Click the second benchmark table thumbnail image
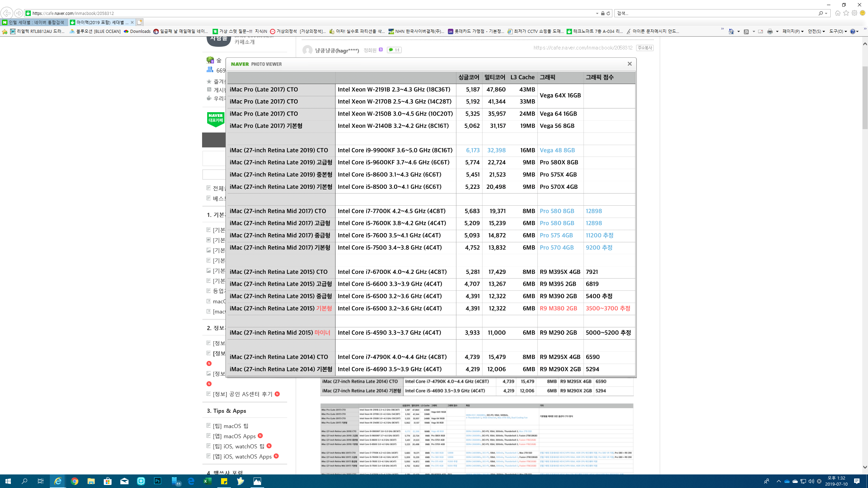The height and width of the screenshot is (488, 868). (477, 439)
